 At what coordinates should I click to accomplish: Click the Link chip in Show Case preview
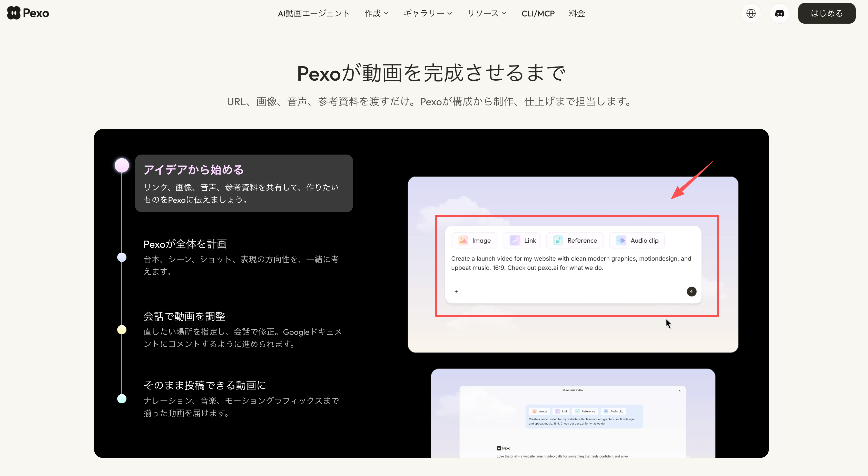tap(561, 411)
